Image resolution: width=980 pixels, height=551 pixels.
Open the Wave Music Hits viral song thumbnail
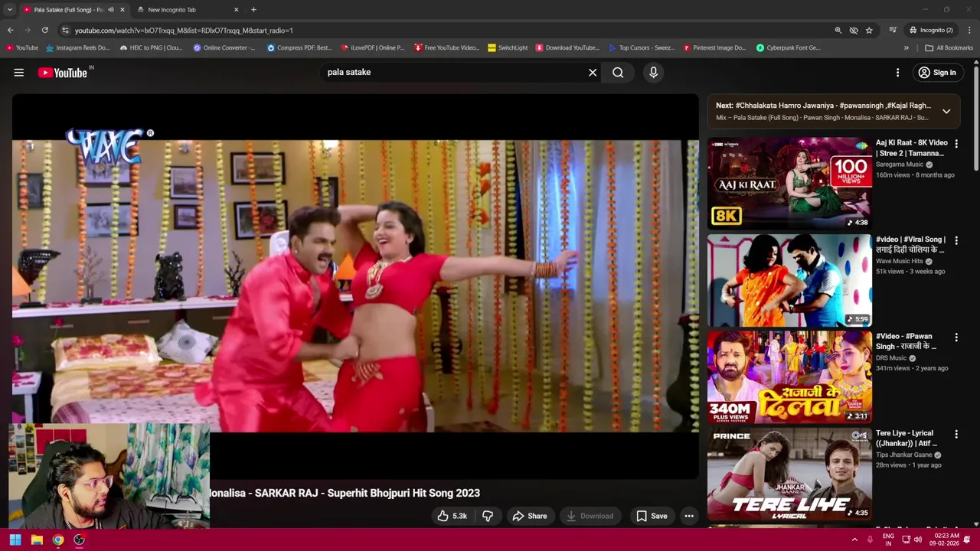pos(789,280)
